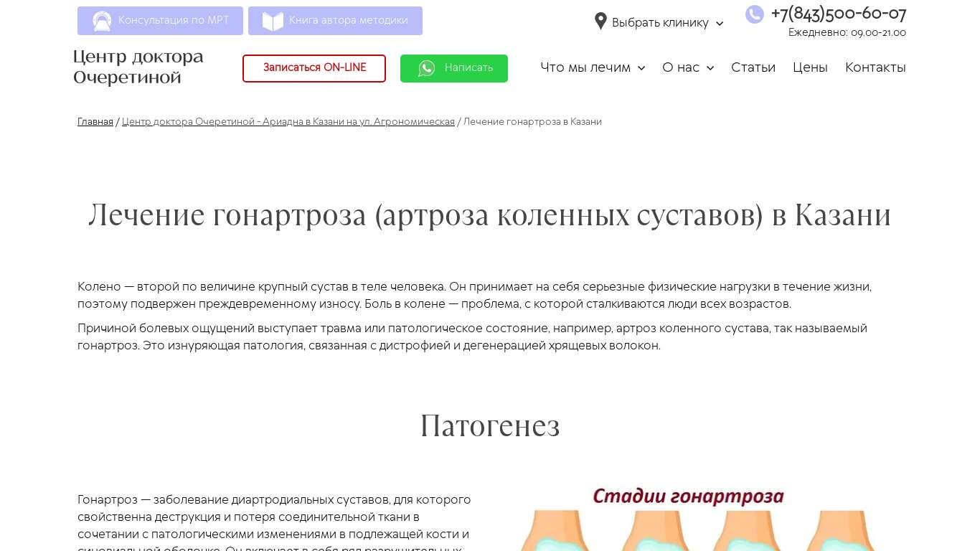980x551 pixels.
Task: Select the Что мы лечим menu label
Action: 585,67
